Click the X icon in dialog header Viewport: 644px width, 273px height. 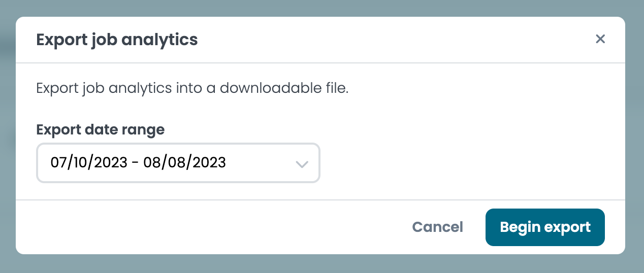(x=600, y=39)
